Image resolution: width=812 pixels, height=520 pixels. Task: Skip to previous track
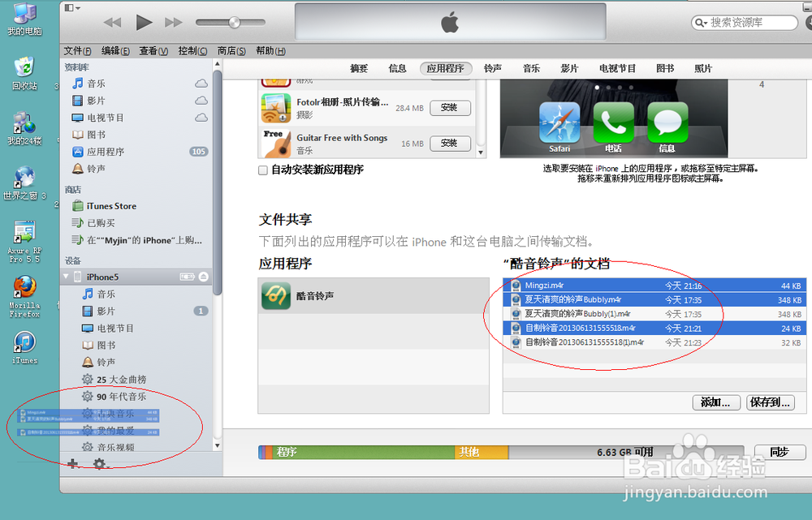[x=112, y=22]
